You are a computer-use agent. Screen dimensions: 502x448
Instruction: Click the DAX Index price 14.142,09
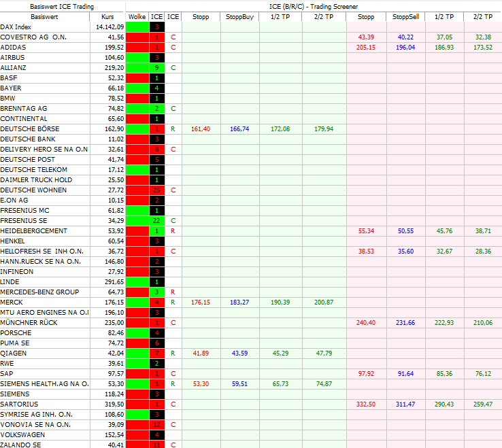(x=110, y=27)
